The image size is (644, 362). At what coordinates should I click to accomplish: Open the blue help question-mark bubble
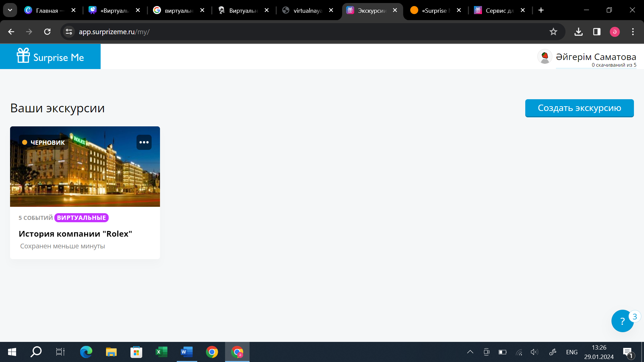click(622, 321)
